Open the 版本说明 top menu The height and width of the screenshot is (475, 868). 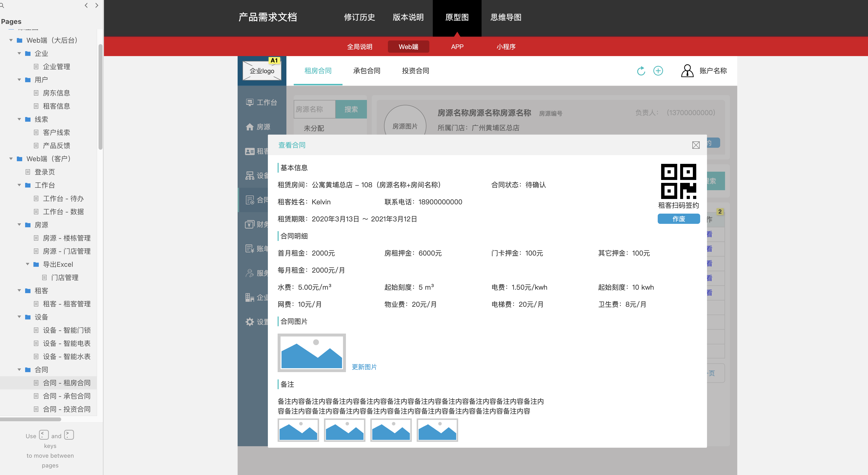tap(408, 18)
